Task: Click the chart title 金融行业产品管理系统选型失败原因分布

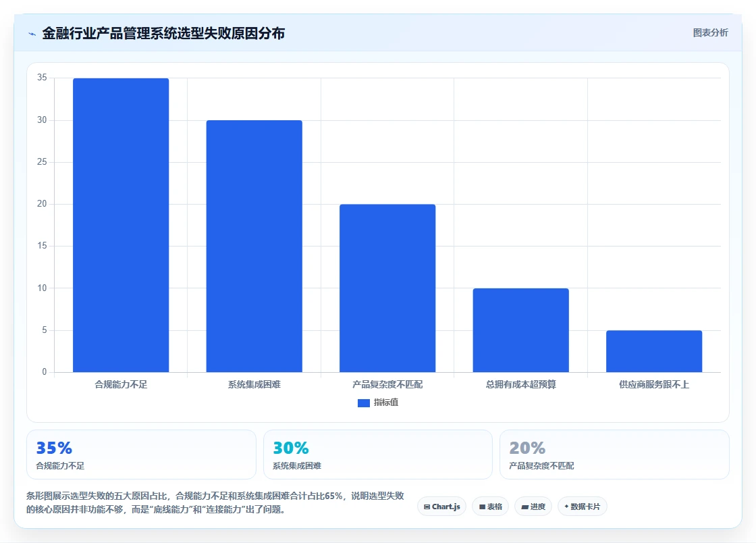Action: click(x=163, y=33)
